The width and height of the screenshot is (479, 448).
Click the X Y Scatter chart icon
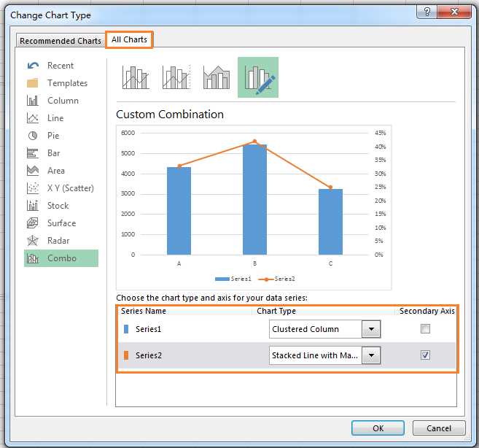pyautogui.click(x=33, y=188)
